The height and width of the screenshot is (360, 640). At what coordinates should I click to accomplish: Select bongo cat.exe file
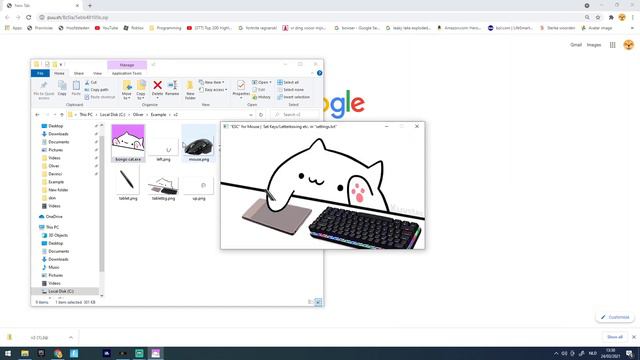click(128, 143)
